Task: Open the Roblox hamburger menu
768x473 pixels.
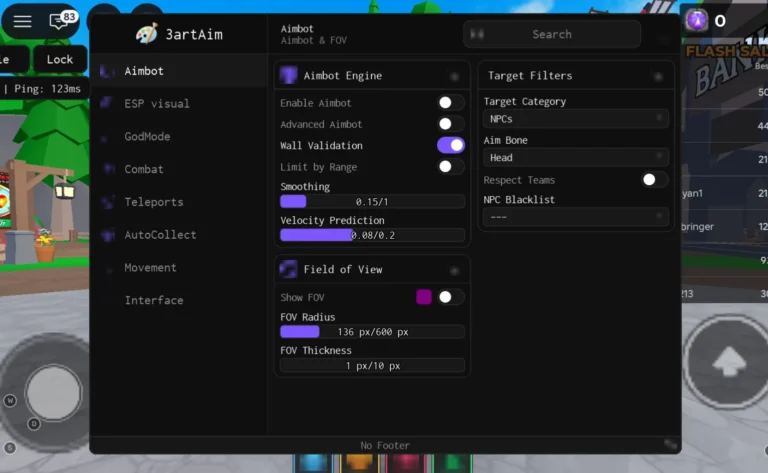Action: click(22, 21)
